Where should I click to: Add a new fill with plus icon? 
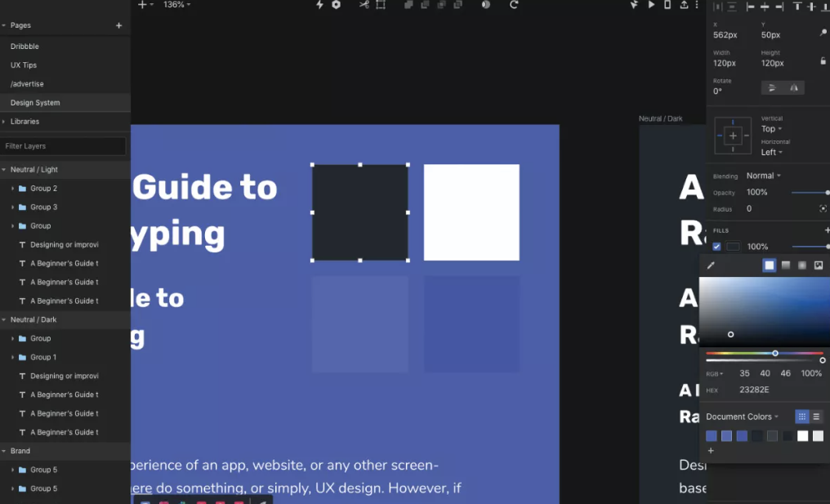[827, 230]
